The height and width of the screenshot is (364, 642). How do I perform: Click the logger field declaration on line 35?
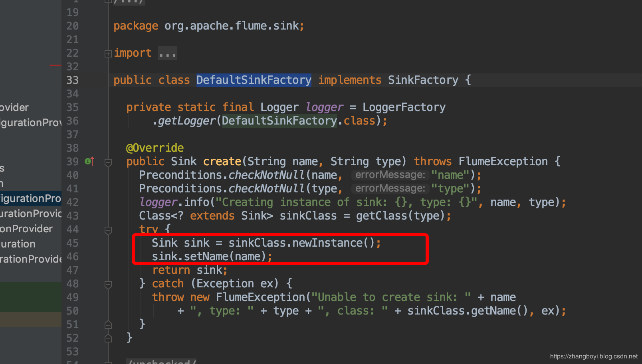[325, 107]
